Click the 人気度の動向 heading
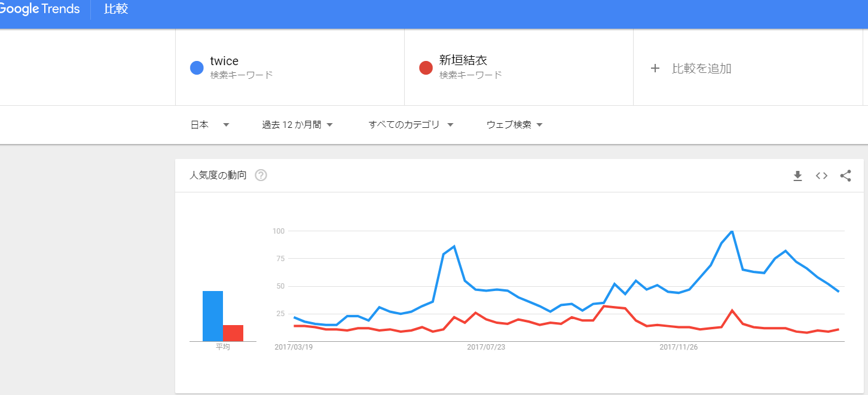 coord(218,176)
